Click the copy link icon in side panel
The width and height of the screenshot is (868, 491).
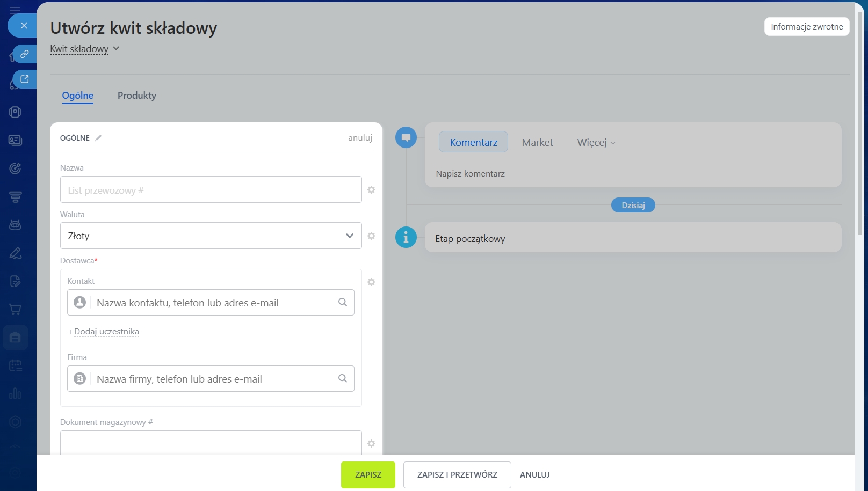click(25, 54)
